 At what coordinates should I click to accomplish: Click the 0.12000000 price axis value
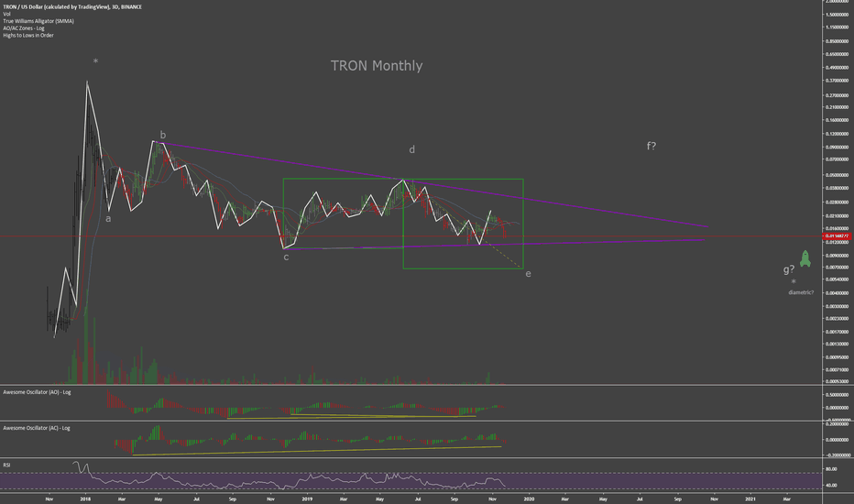pos(838,134)
